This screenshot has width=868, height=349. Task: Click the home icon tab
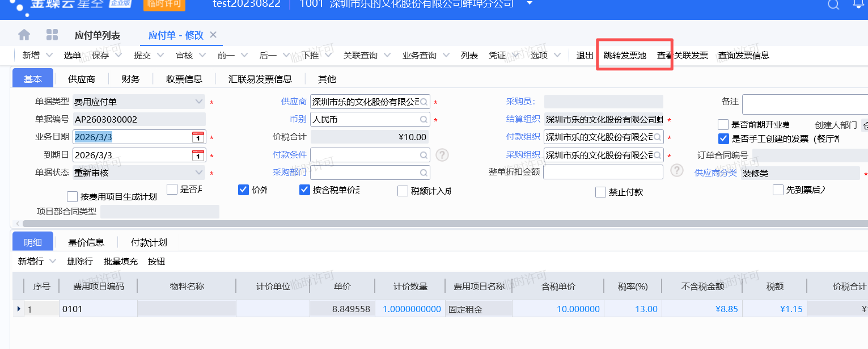click(24, 35)
